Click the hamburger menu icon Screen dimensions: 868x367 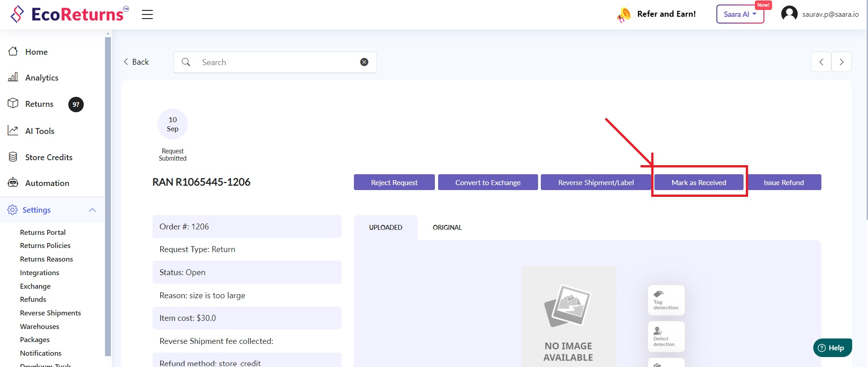tap(147, 14)
